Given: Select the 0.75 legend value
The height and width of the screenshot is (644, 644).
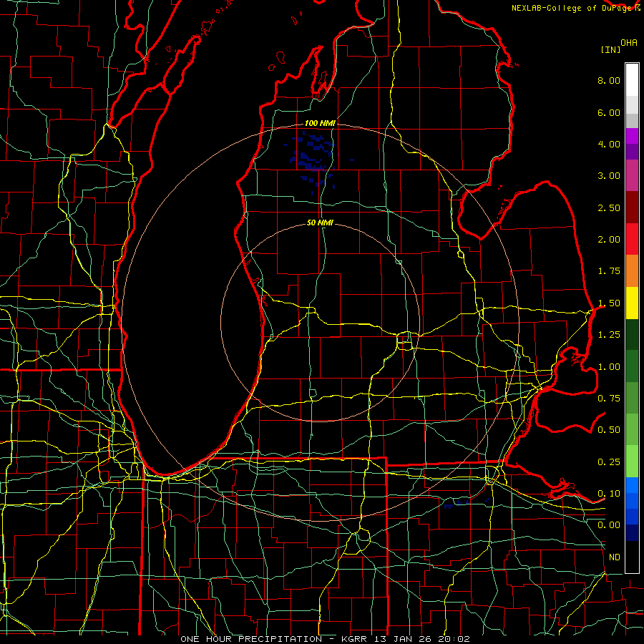Looking at the screenshot, I should click(609, 399).
